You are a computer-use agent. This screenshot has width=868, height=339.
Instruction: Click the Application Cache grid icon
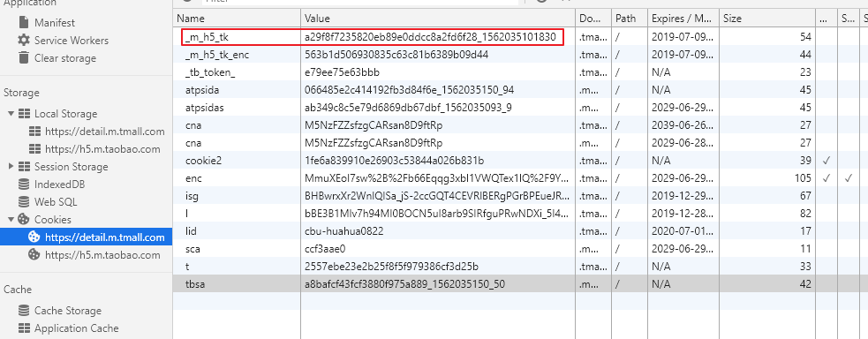point(24,328)
